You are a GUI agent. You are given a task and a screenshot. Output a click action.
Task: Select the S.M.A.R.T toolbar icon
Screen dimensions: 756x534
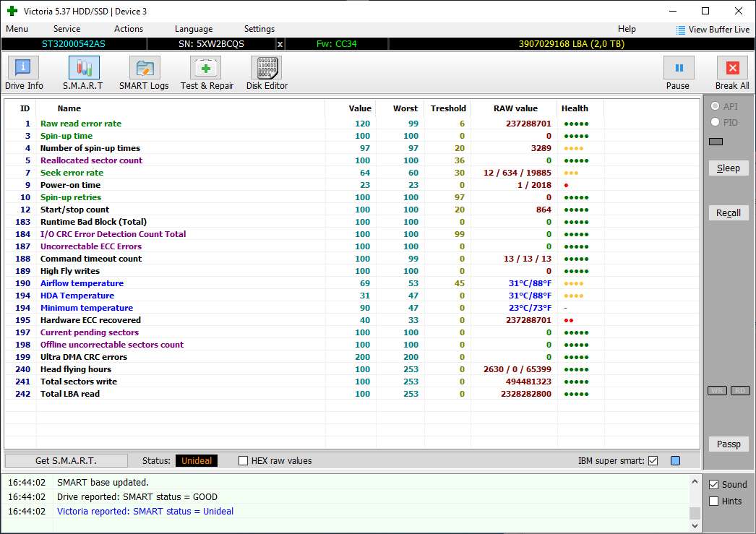[83, 69]
